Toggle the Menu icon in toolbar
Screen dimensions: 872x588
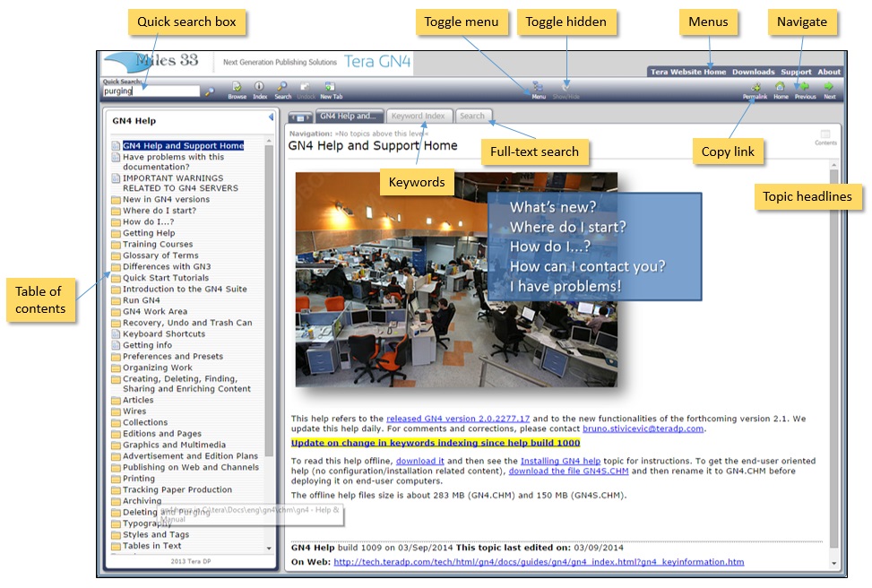pyautogui.click(x=539, y=91)
